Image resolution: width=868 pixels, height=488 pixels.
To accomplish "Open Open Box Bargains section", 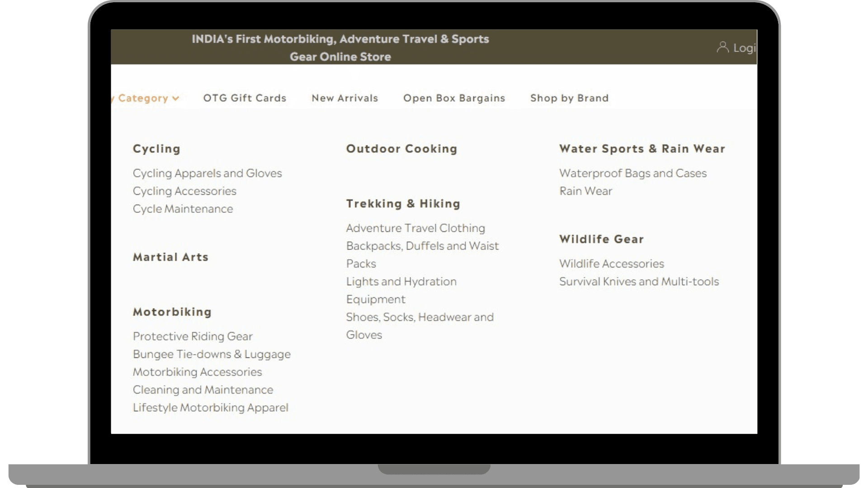I will [454, 98].
